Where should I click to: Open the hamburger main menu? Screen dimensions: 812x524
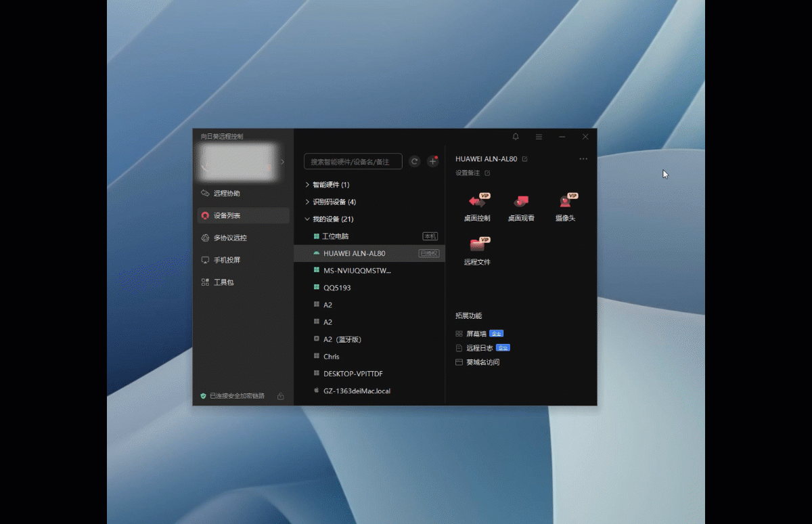pyautogui.click(x=539, y=137)
